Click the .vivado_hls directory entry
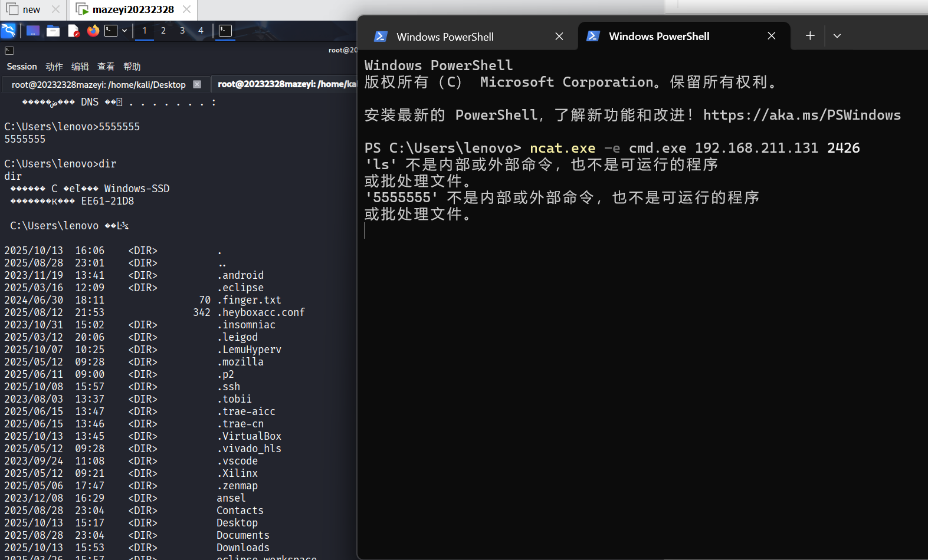The image size is (928, 560). pos(249,449)
